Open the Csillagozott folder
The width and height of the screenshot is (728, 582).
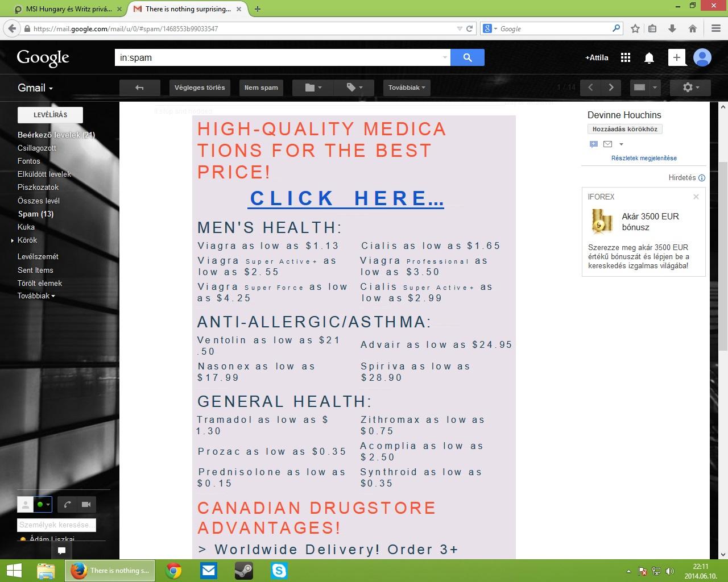[x=37, y=148]
